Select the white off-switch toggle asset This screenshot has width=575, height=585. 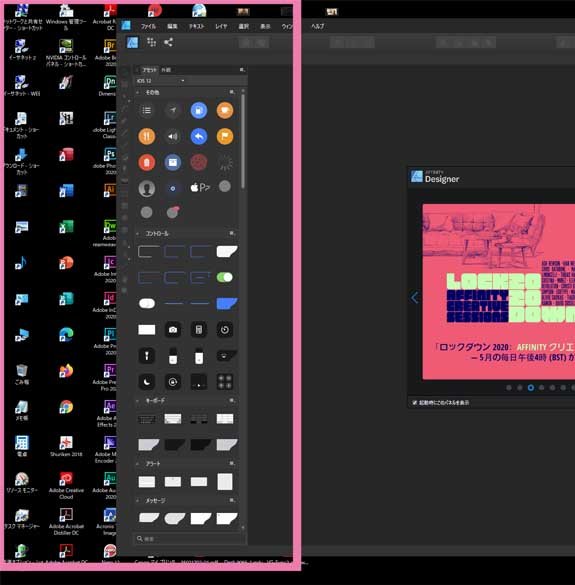[147, 303]
